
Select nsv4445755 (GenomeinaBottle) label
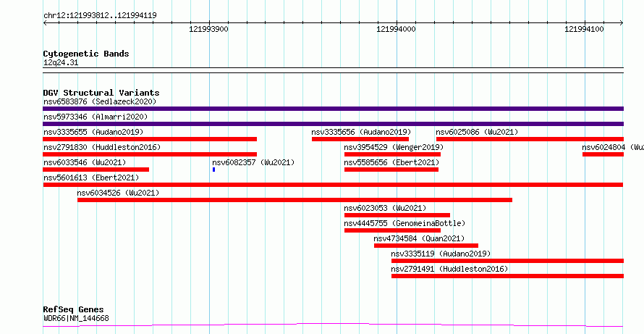point(405,223)
